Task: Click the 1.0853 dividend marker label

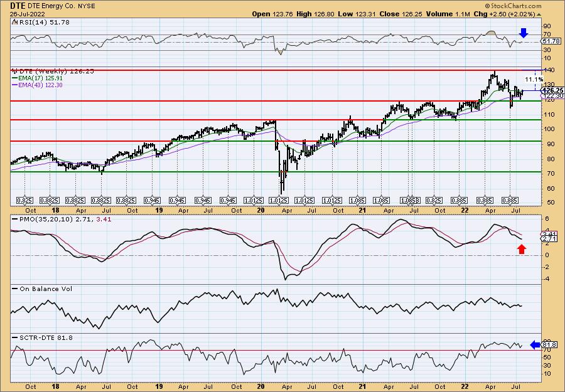Action: [x=410, y=200]
